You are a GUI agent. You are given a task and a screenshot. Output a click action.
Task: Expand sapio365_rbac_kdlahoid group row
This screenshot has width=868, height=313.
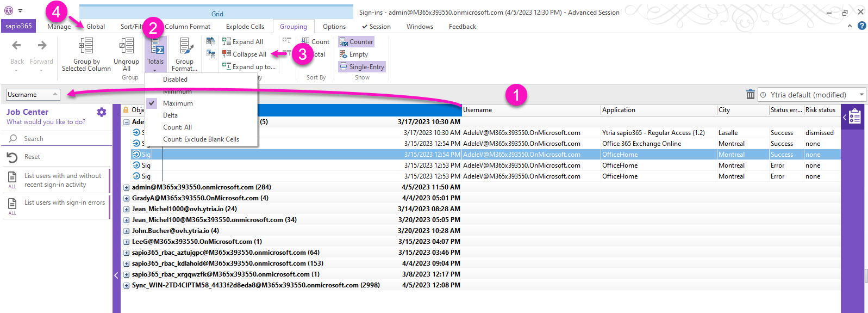click(127, 263)
